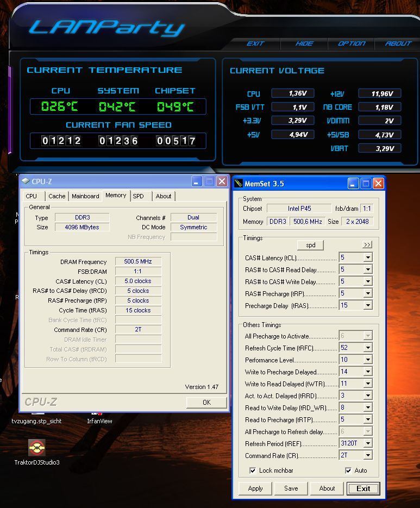This screenshot has width=420, height=508.
Task: Click the DRAM Frequency field showing 500.5 MHz
Action: (138, 261)
